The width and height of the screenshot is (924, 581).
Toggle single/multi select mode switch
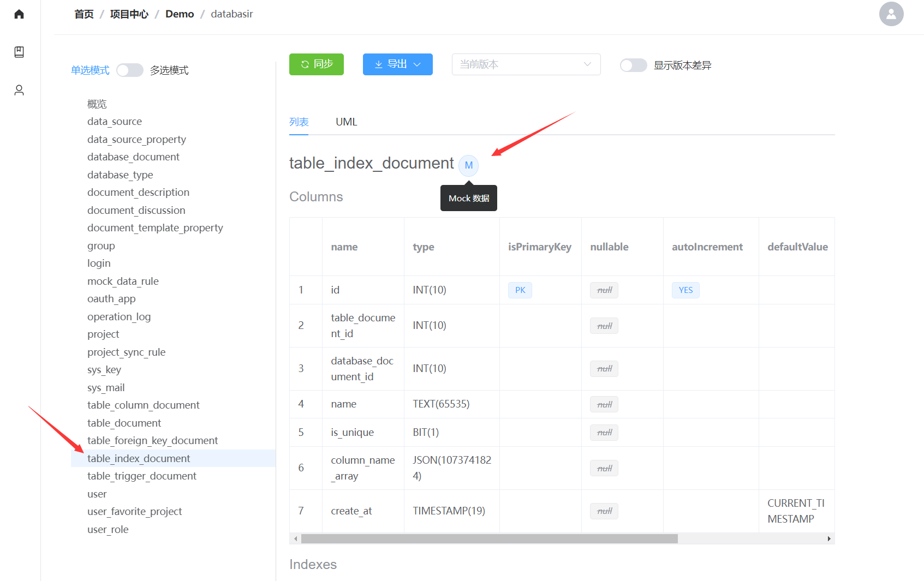pyautogui.click(x=130, y=70)
